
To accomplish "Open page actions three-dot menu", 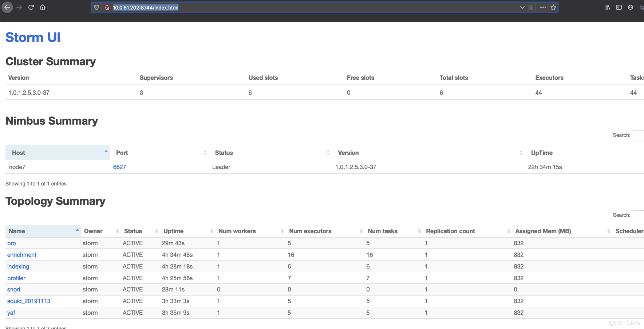I will [x=543, y=7].
